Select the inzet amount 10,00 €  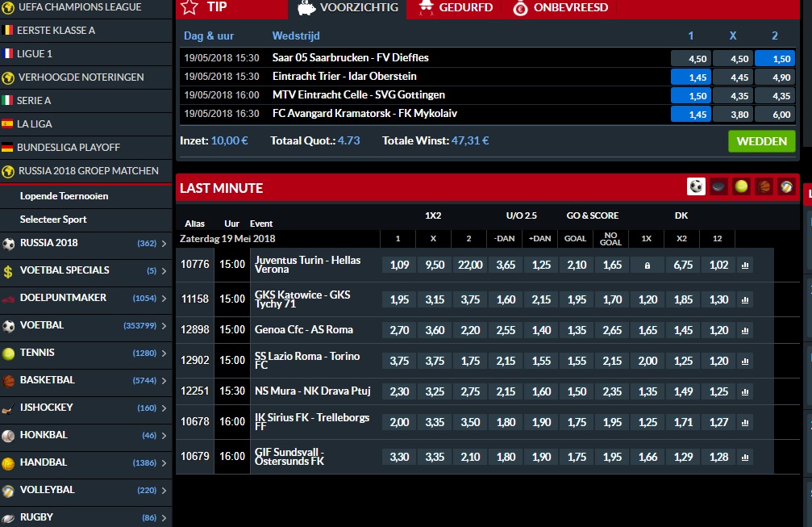click(230, 140)
